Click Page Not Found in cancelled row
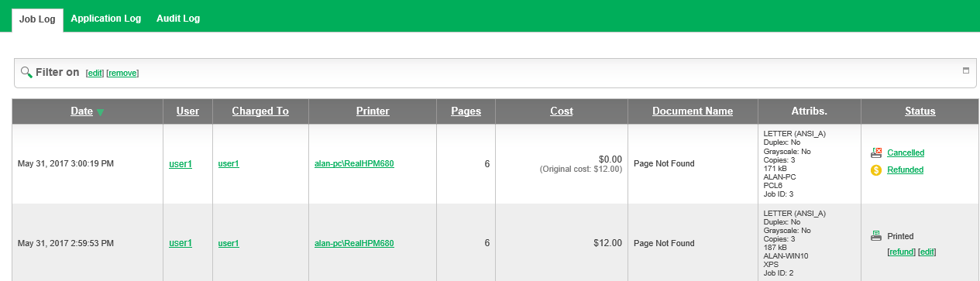The width and height of the screenshot is (980, 281). 664,164
